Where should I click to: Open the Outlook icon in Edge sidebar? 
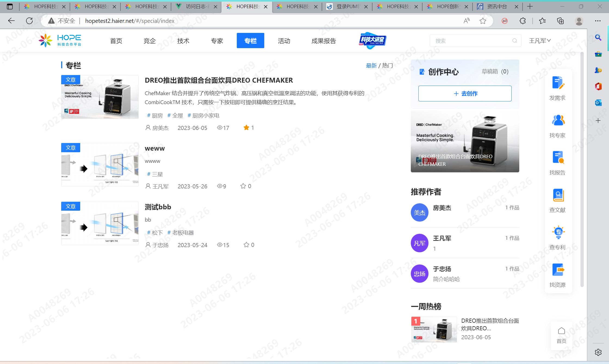point(598,103)
